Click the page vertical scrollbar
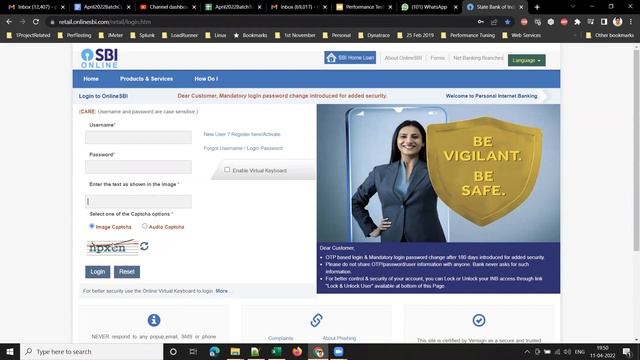The height and width of the screenshot is (360, 640). [636, 149]
